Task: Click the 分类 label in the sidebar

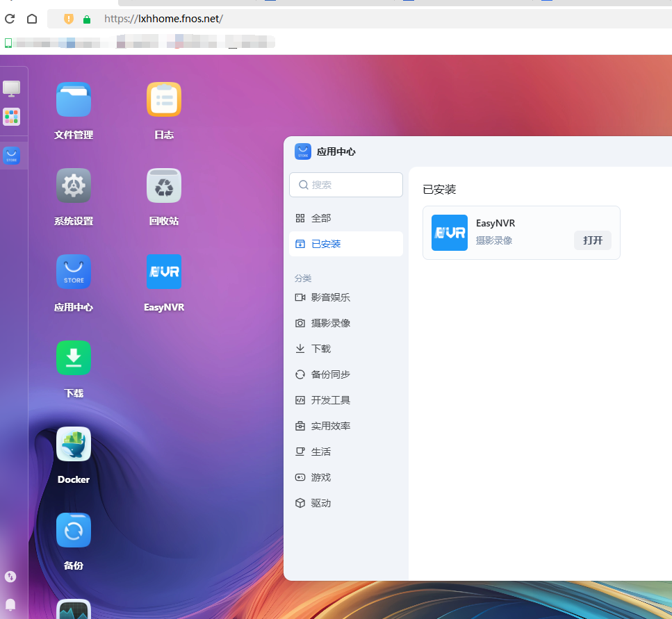Action: pos(303,279)
